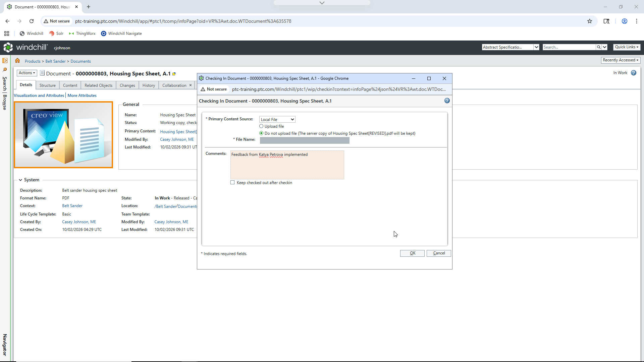The image size is (644, 362).
Task: Select the Do not upload file option
Action: pos(261,133)
